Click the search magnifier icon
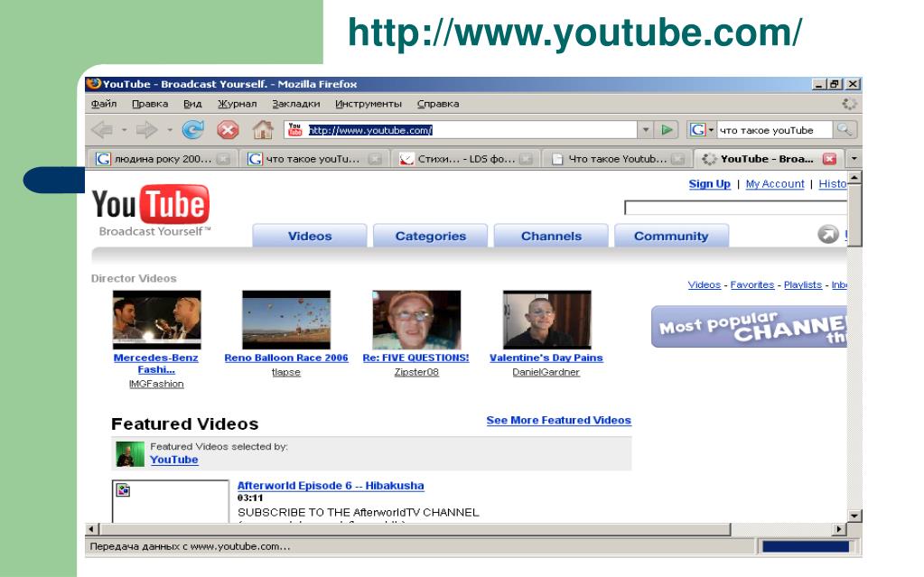This screenshot has width=924, height=577. click(845, 130)
